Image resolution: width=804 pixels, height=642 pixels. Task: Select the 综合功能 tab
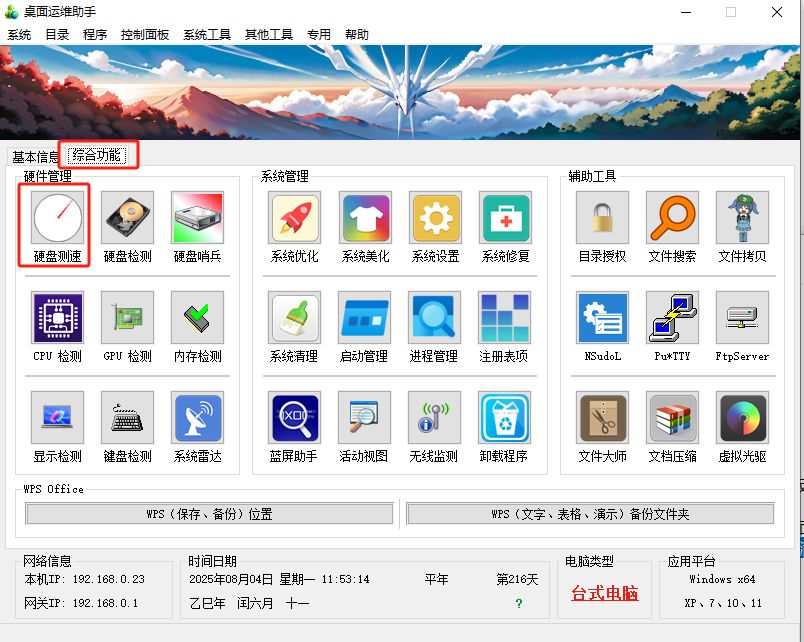pos(97,155)
